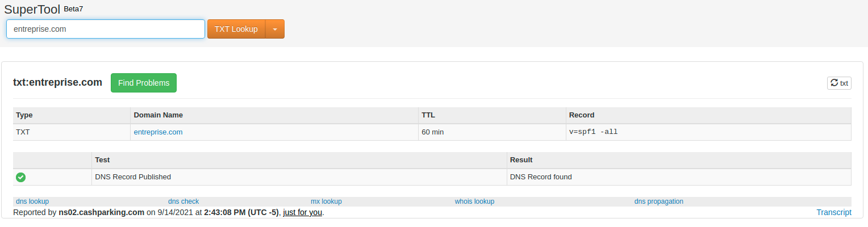Open the dns check link
This screenshot has height=227, width=868.
pos(183,201)
